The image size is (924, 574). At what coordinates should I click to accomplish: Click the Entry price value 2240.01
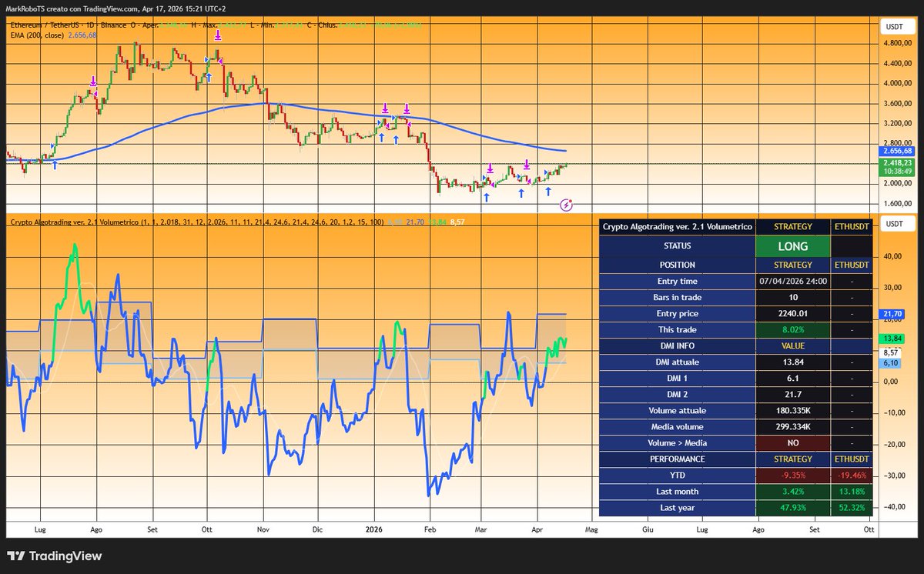tap(793, 313)
